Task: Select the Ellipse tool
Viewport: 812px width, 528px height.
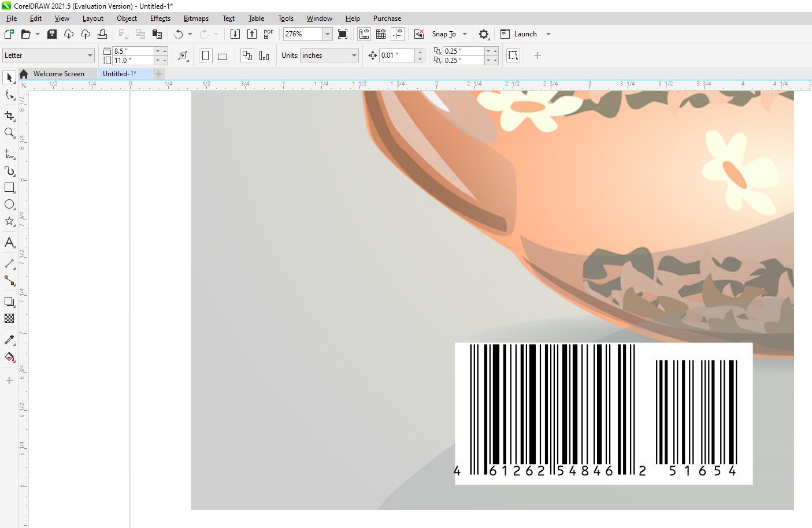Action: point(9,204)
